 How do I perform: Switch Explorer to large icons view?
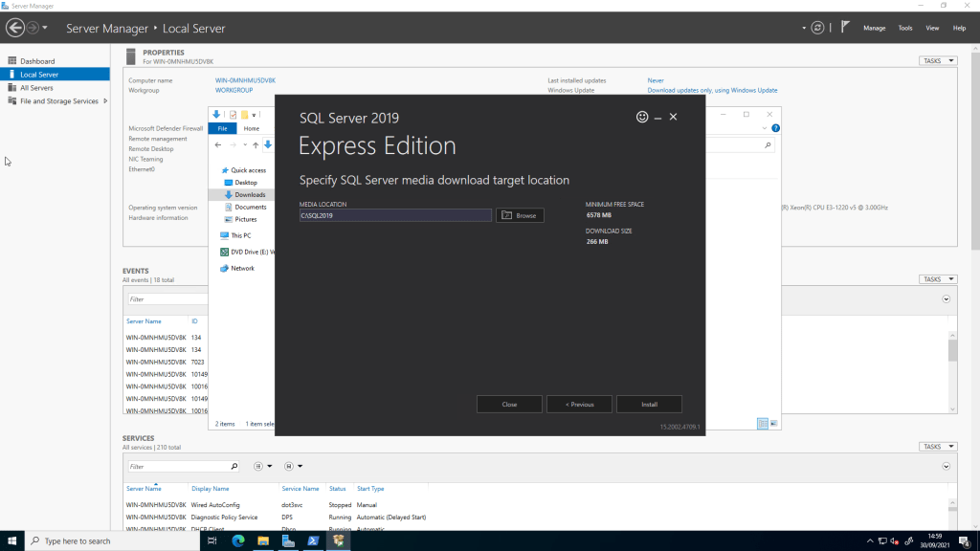pyautogui.click(x=773, y=423)
